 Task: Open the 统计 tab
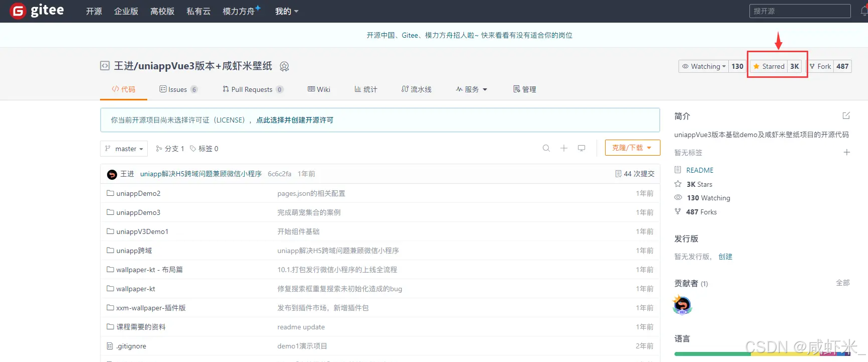[366, 89]
